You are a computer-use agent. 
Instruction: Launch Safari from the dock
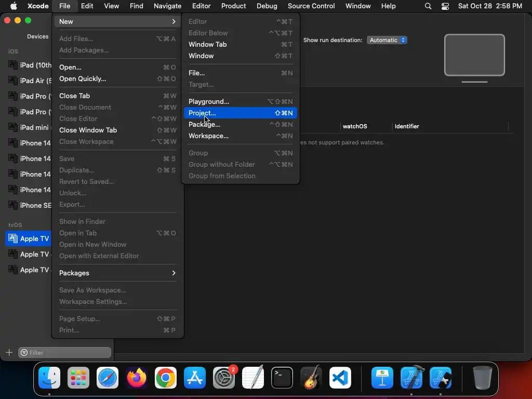[x=108, y=378]
